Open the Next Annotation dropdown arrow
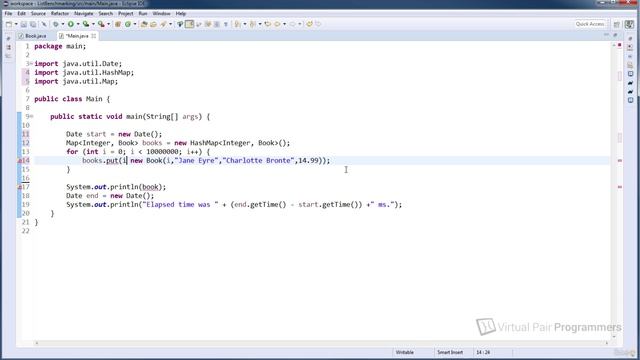 point(244,24)
